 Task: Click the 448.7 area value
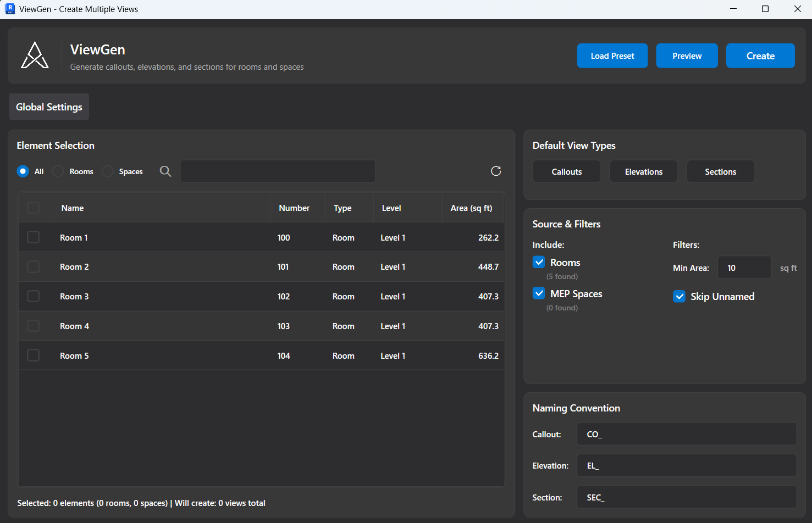[x=488, y=267]
